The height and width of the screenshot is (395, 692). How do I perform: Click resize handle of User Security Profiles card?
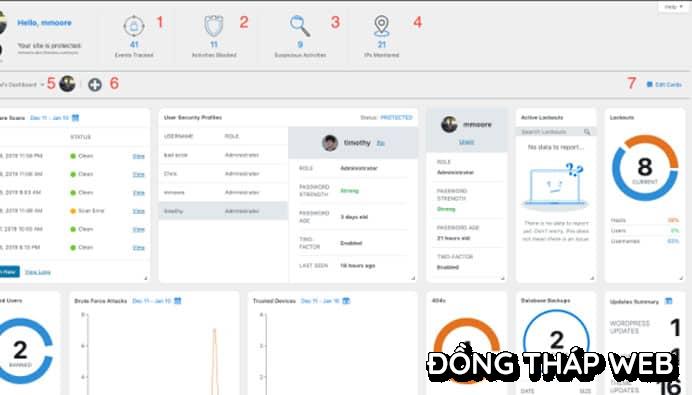(413, 278)
